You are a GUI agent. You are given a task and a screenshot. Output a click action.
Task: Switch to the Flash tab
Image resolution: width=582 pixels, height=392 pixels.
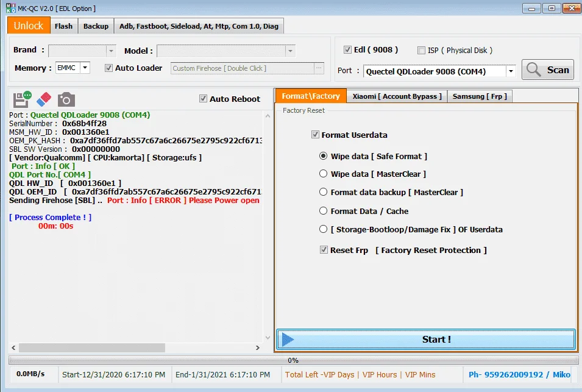pos(64,26)
